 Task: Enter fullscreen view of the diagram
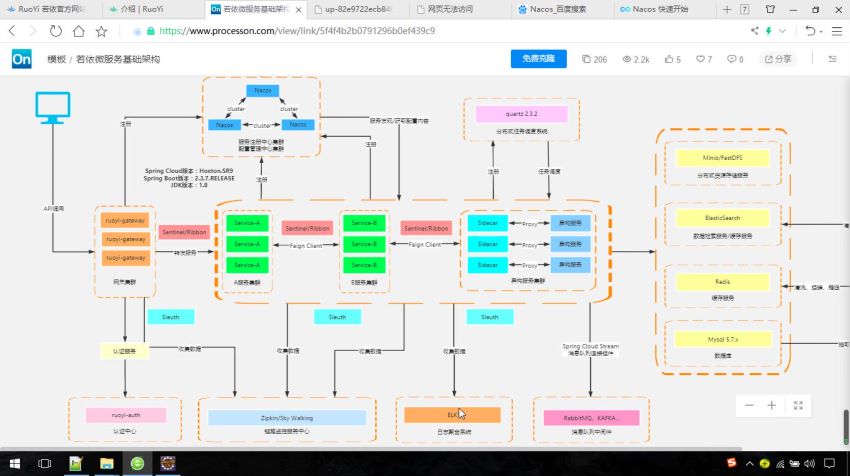point(797,405)
